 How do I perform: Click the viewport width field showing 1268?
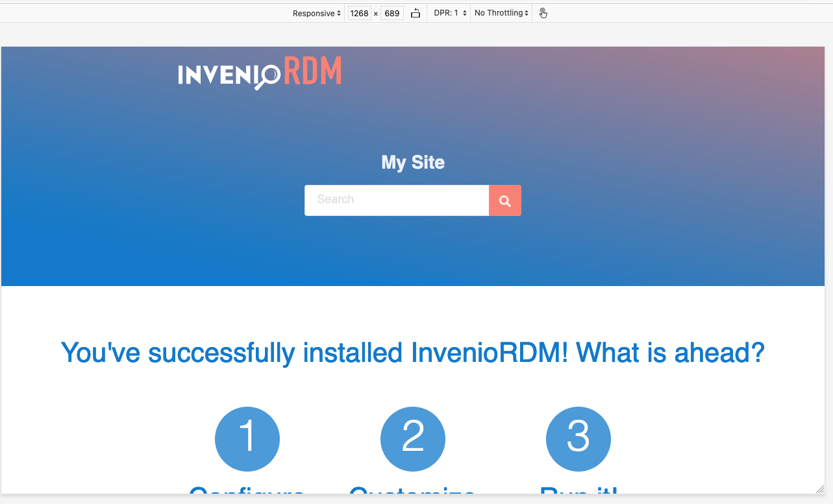click(359, 12)
